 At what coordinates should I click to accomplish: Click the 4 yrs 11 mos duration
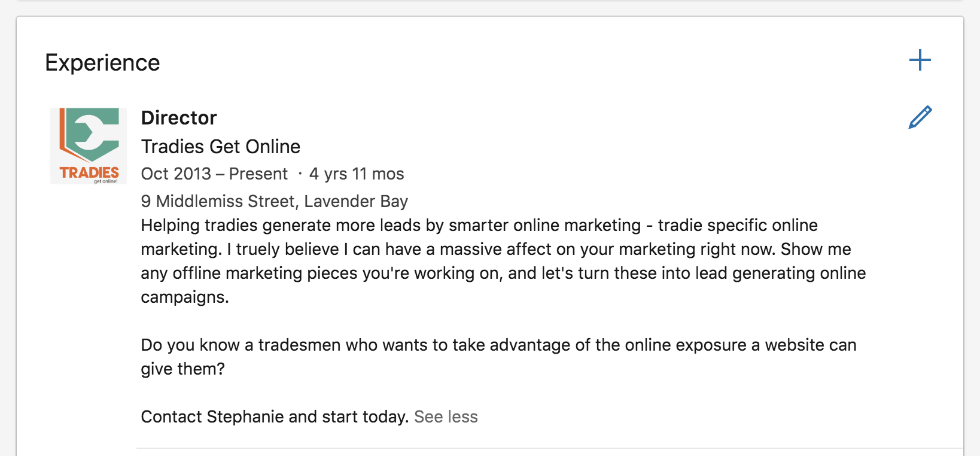[x=357, y=174]
